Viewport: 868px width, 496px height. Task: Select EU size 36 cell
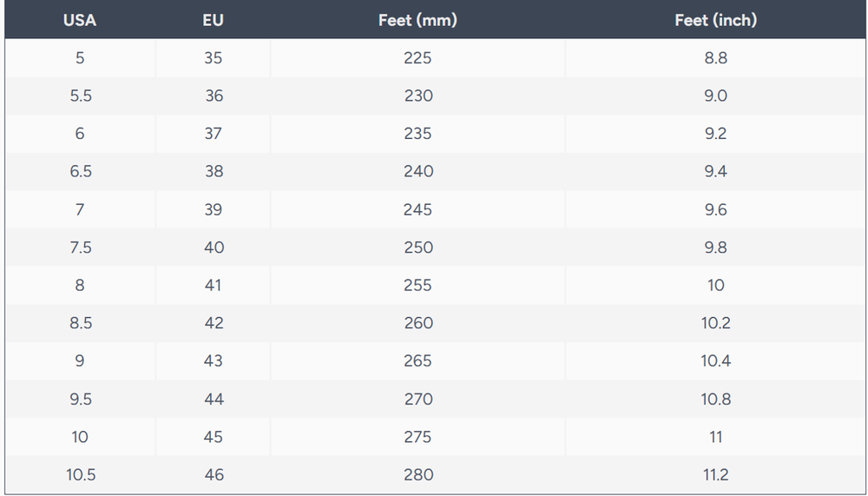click(x=214, y=96)
